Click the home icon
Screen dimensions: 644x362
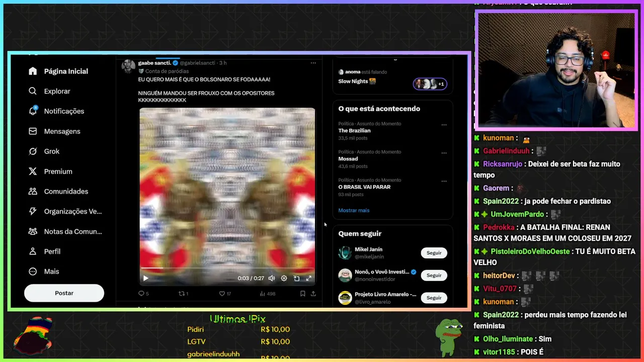[33, 71]
